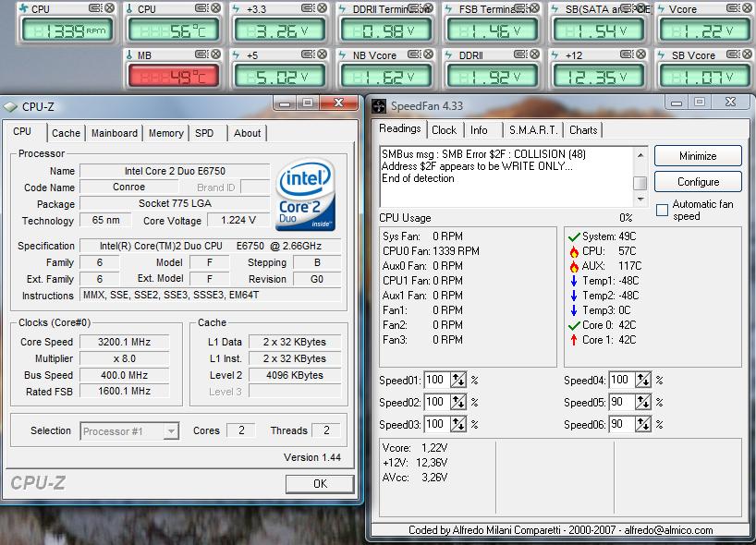Adjust Speed04 spinner arrows

643,381
